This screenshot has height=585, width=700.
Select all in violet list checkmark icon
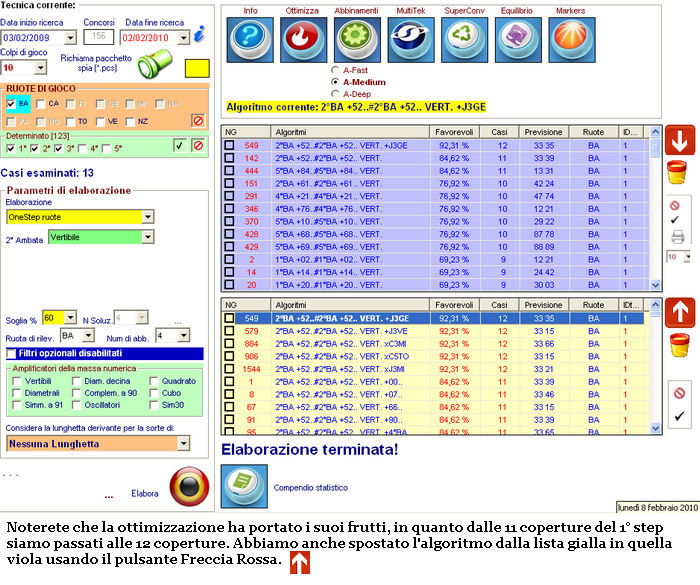[x=675, y=220]
